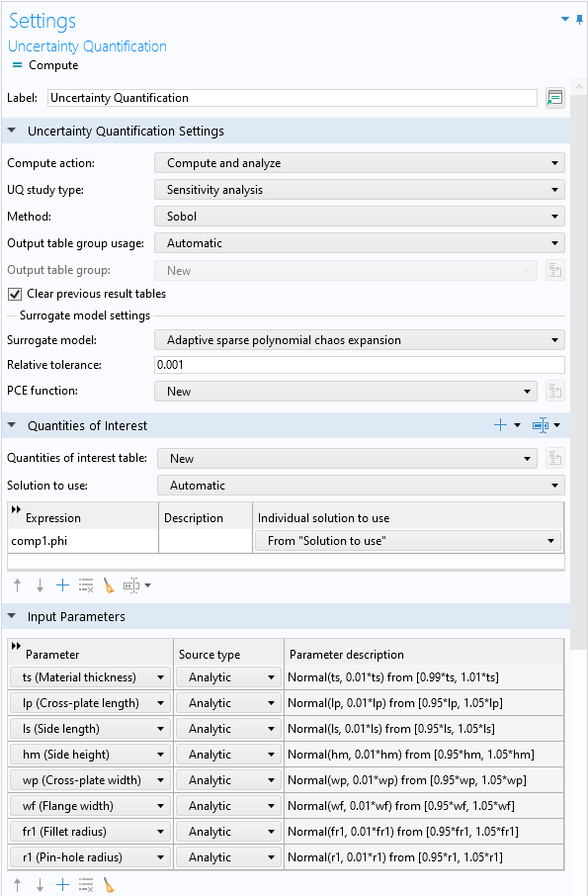Image resolution: width=588 pixels, height=896 pixels.
Task: Click the Relative tolerance field
Action: pos(360,365)
